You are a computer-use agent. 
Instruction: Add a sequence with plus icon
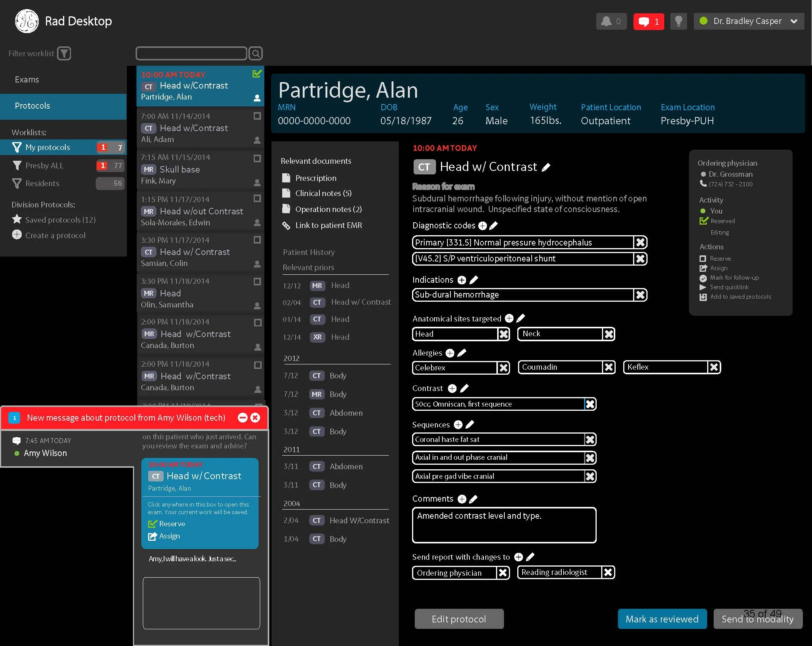(x=458, y=424)
